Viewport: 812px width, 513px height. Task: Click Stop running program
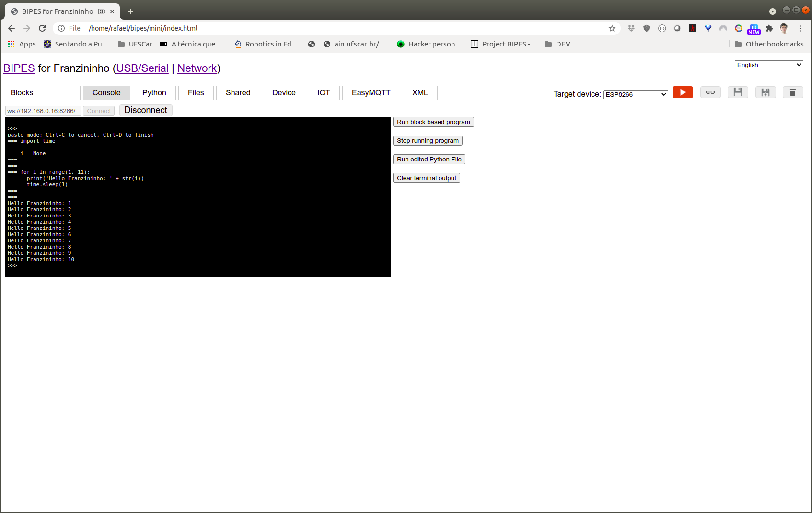click(428, 140)
